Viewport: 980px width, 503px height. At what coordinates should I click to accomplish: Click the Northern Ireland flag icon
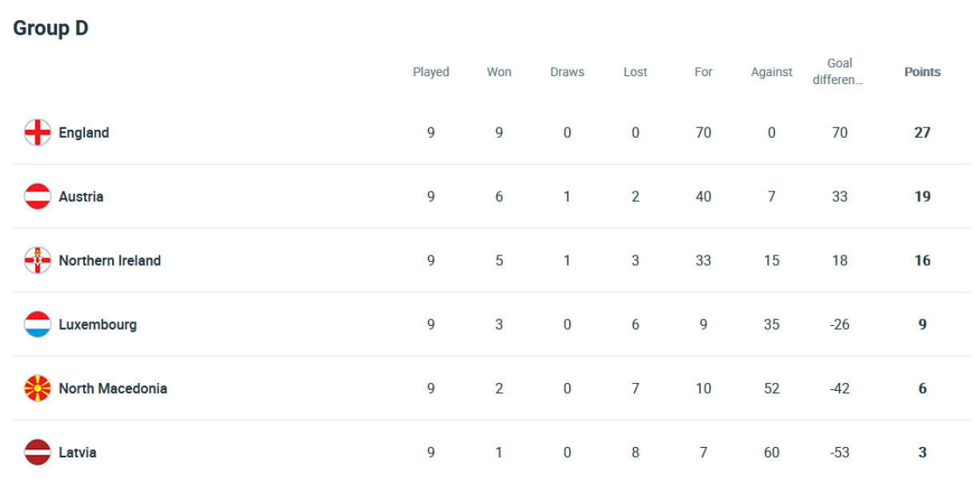[38, 260]
